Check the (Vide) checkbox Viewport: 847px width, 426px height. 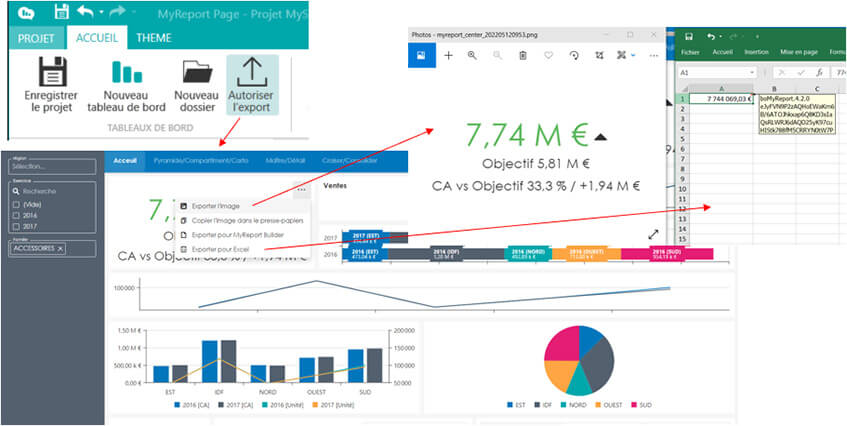tap(16, 205)
